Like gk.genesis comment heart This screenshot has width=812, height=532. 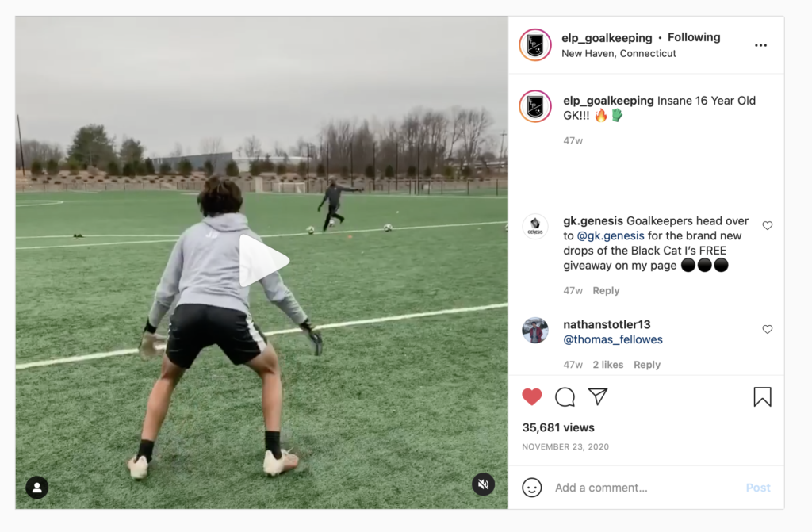pyautogui.click(x=768, y=225)
